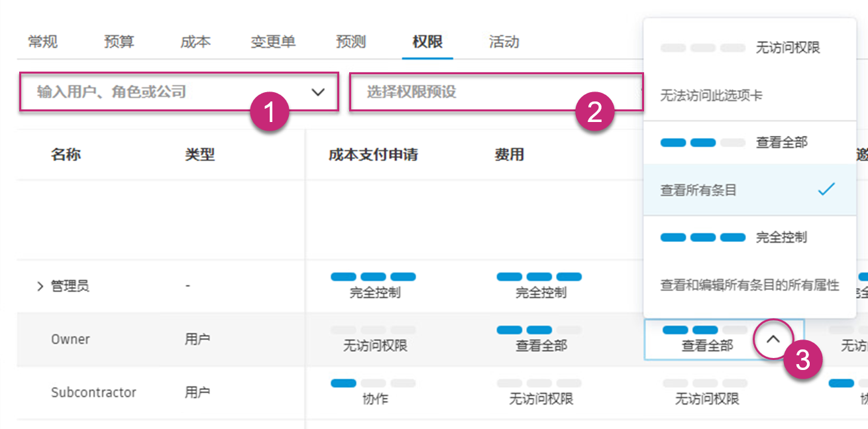The image size is (868, 429).
Task: Switch to the 变更单 tab
Action: (272, 41)
